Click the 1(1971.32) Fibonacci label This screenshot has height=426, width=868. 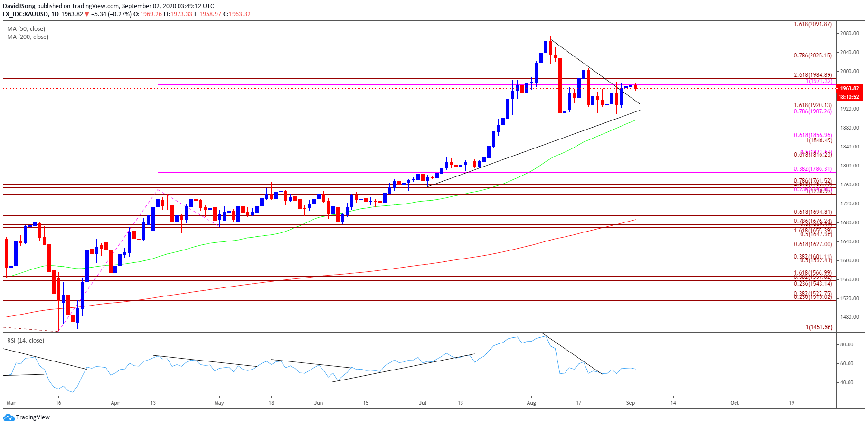click(x=819, y=81)
